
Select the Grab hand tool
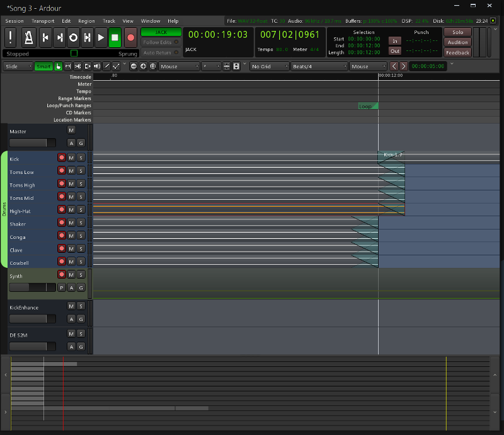(59, 66)
